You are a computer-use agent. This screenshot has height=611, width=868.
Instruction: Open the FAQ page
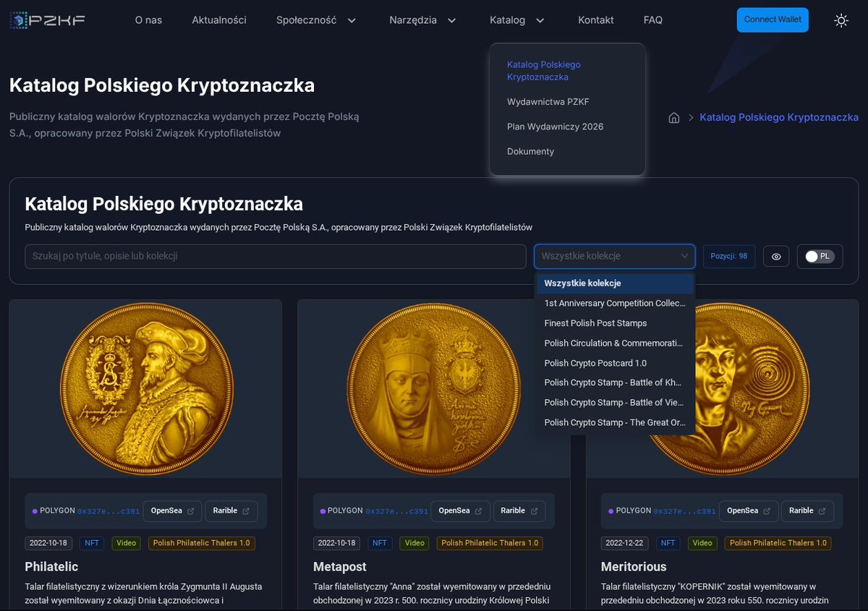click(x=653, y=20)
